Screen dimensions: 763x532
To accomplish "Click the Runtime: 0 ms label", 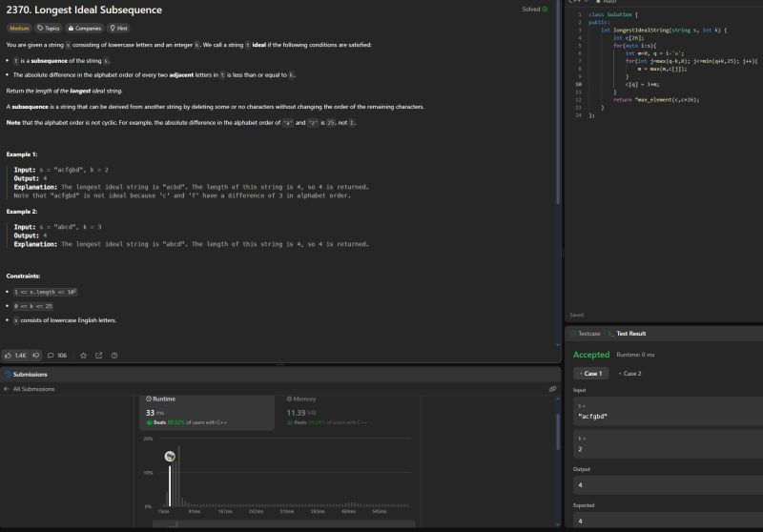I will tap(635, 355).
